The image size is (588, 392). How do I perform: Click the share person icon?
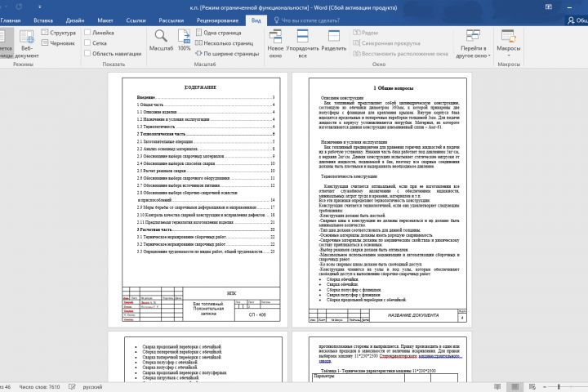click(x=571, y=20)
